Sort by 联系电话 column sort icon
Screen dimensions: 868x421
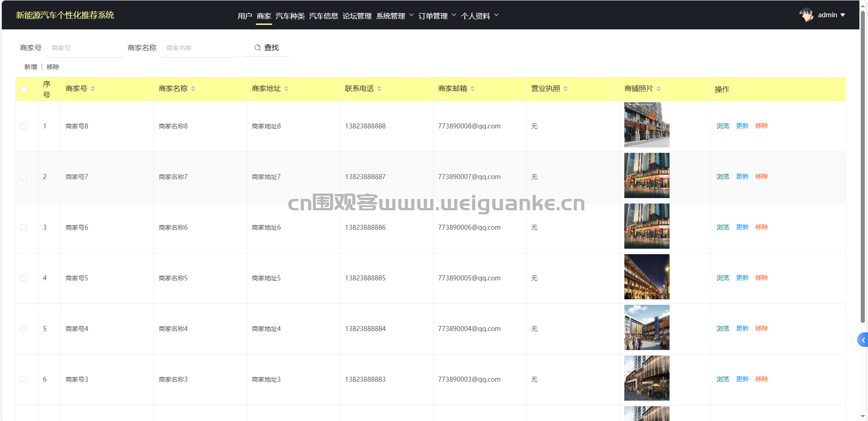coord(379,89)
